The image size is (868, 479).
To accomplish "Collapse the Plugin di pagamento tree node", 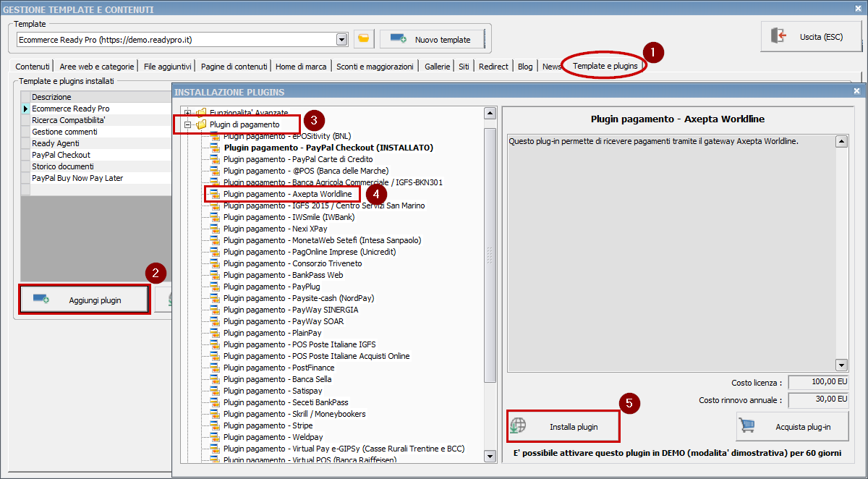I will click(x=187, y=124).
